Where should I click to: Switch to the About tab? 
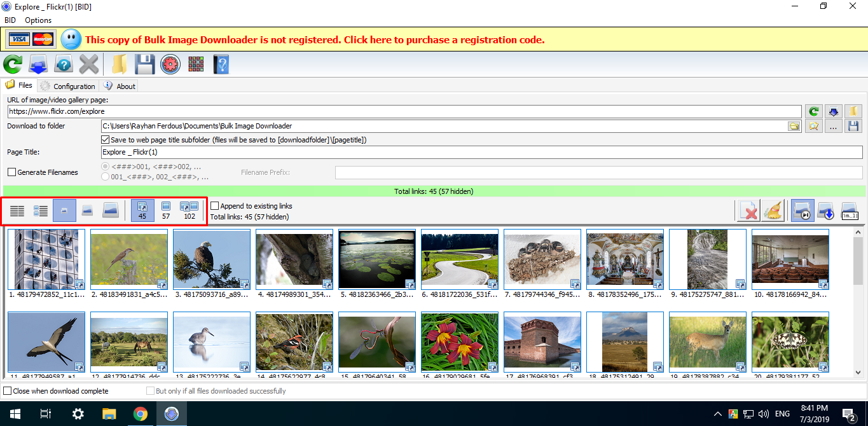(119, 86)
